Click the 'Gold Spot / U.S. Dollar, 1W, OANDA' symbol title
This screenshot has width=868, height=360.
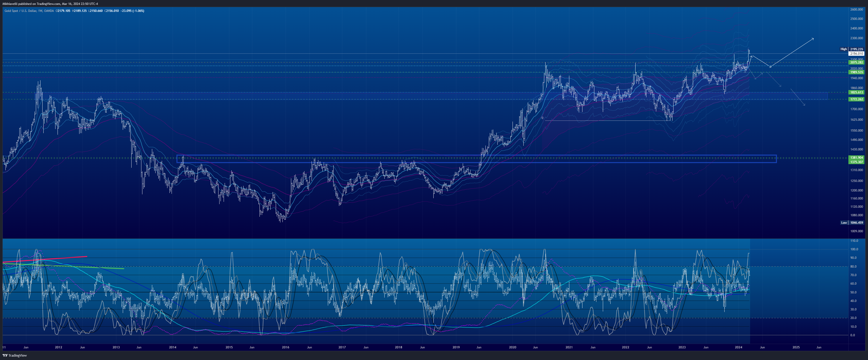[x=29, y=11]
